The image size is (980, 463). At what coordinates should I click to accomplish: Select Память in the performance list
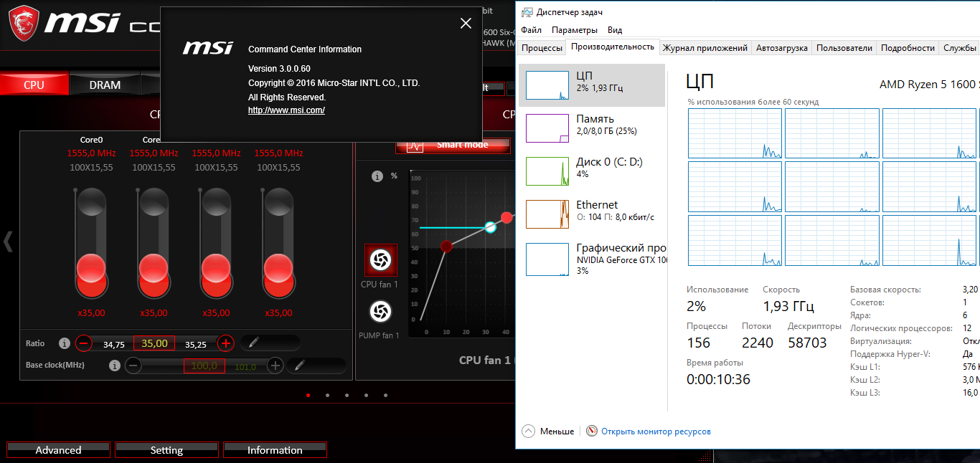pyautogui.click(x=592, y=128)
